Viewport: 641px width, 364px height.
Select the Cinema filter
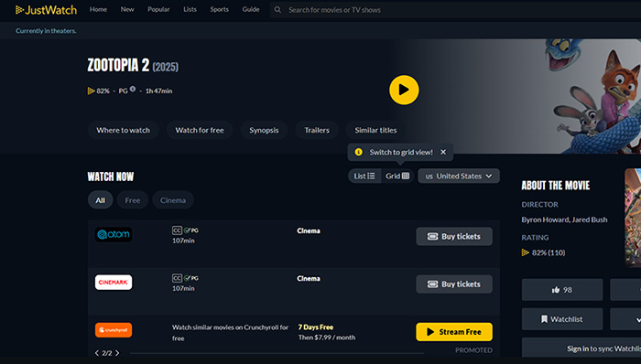(173, 200)
